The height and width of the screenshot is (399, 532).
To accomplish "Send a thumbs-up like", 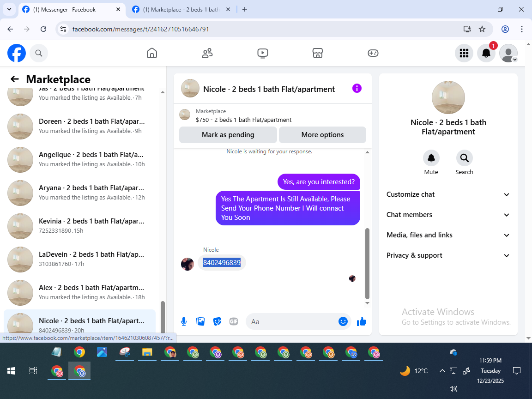I will (362, 321).
